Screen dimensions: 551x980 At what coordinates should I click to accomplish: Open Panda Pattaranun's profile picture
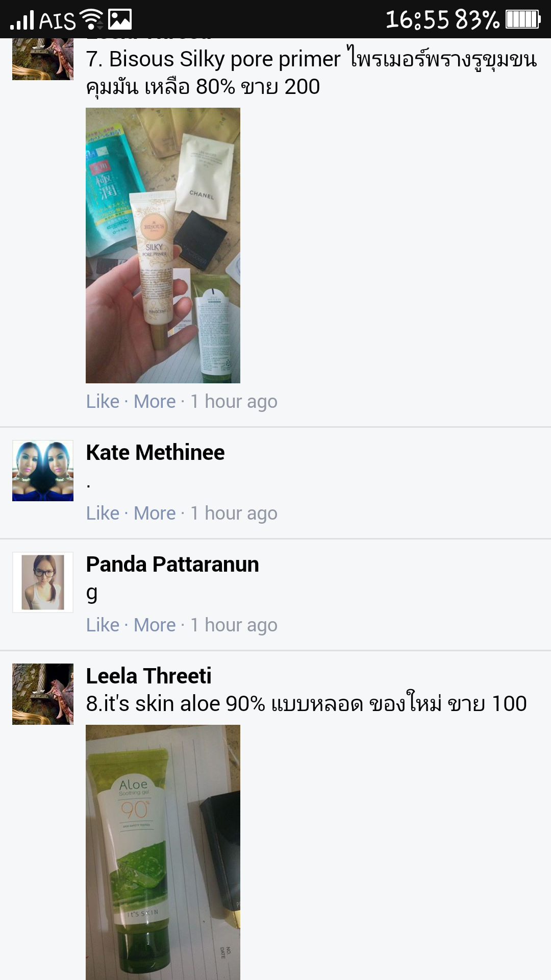coord(43,582)
